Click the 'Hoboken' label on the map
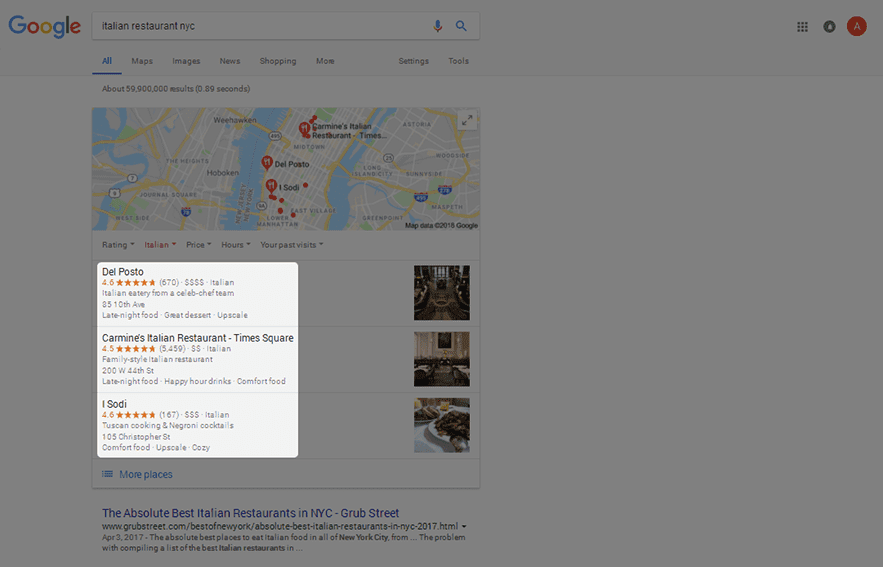This screenshot has height=567, width=883. (x=222, y=173)
